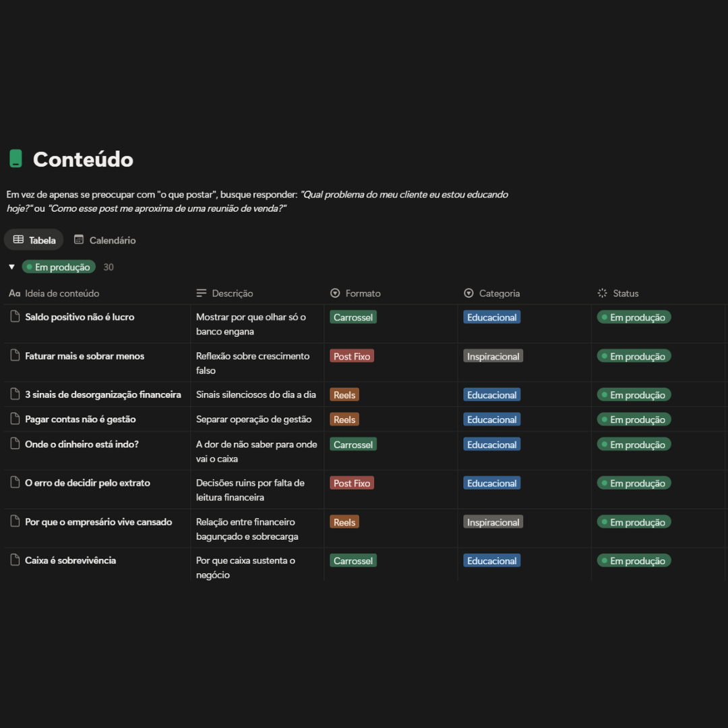Click page icon beside Caixa é sobrevivência

[15, 560]
